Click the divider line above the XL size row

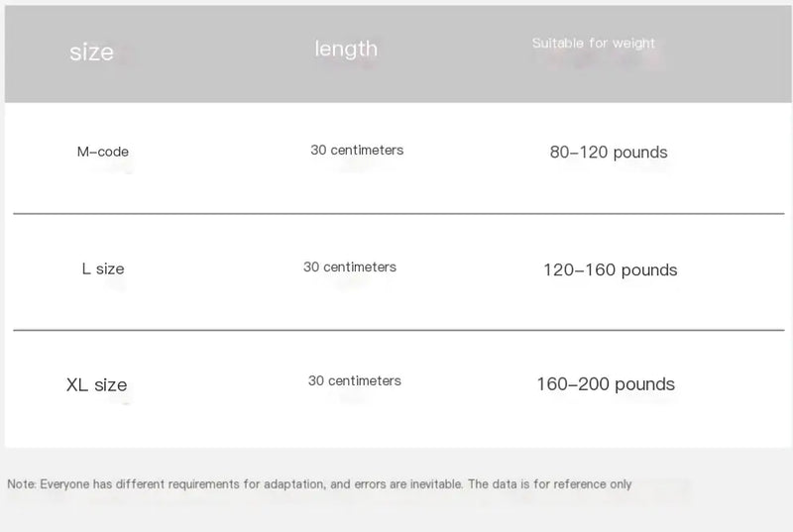tap(396, 330)
